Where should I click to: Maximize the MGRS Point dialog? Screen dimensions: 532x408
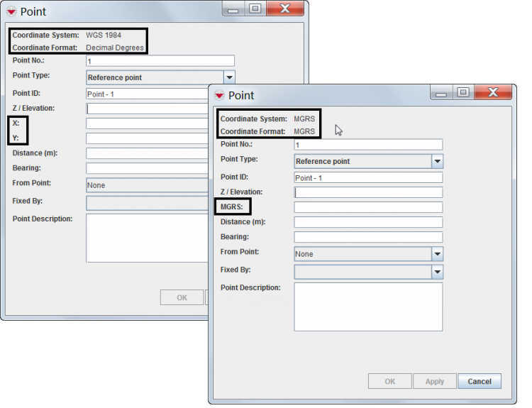pos(462,92)
